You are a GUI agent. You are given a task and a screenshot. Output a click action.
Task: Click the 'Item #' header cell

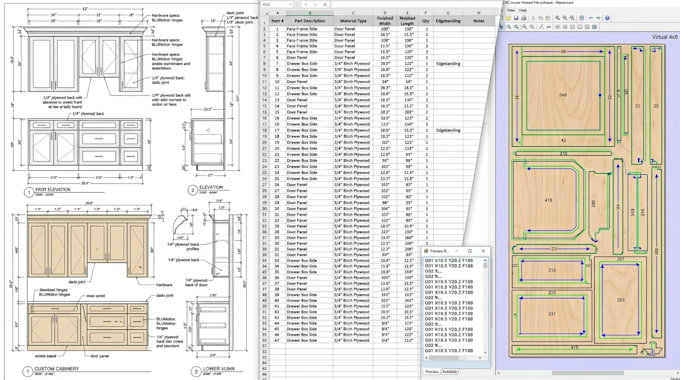click(278, 20)
